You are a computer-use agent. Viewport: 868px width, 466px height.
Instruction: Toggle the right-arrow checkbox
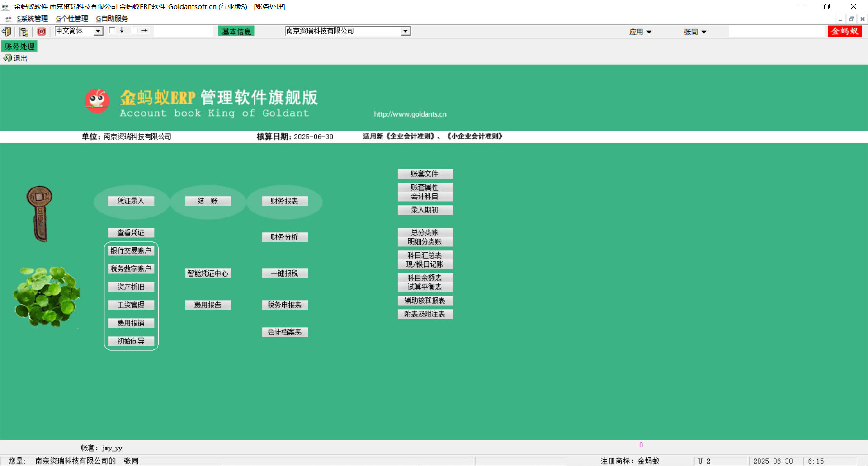click(134, 31)
